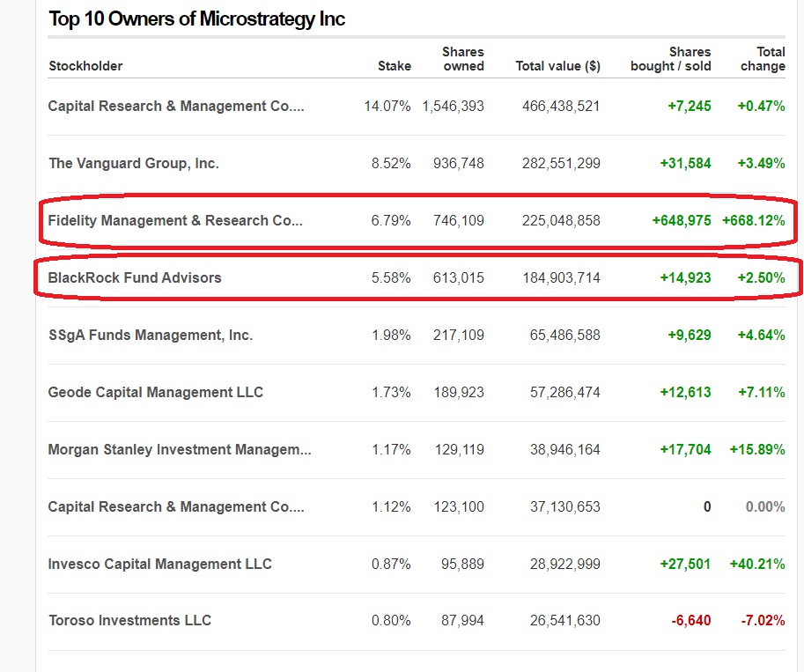
Task: Click Fidelity's +668.12% total change value
Action: click(753, 221)
